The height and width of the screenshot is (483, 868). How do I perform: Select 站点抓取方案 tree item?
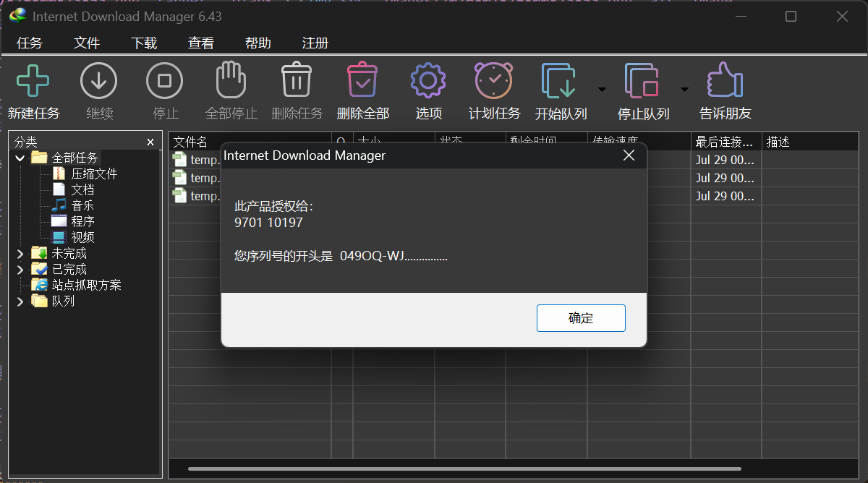[x=87, y=285]
